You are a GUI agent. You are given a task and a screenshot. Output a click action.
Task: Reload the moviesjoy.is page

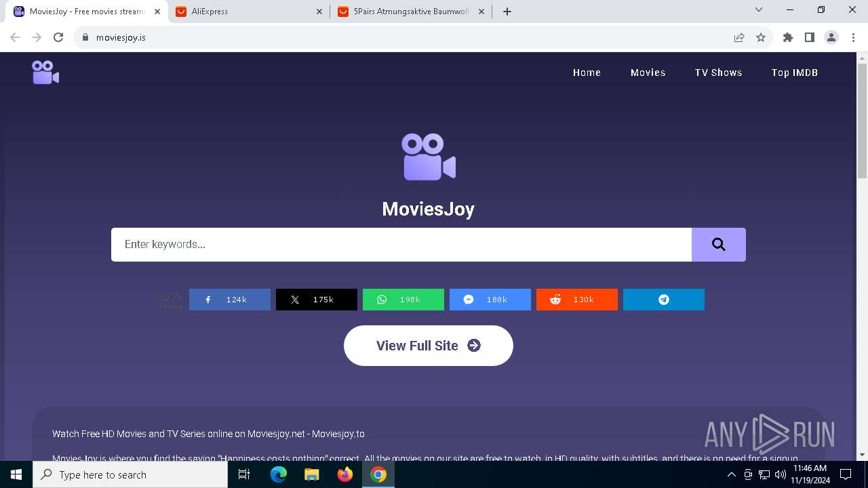pyautogui.click(x=58, y=37)
